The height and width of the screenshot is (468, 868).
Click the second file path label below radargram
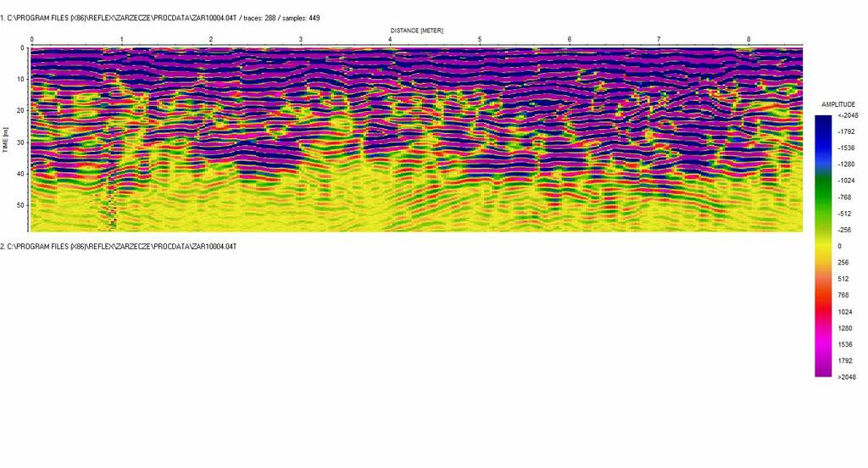click(118, 246)
